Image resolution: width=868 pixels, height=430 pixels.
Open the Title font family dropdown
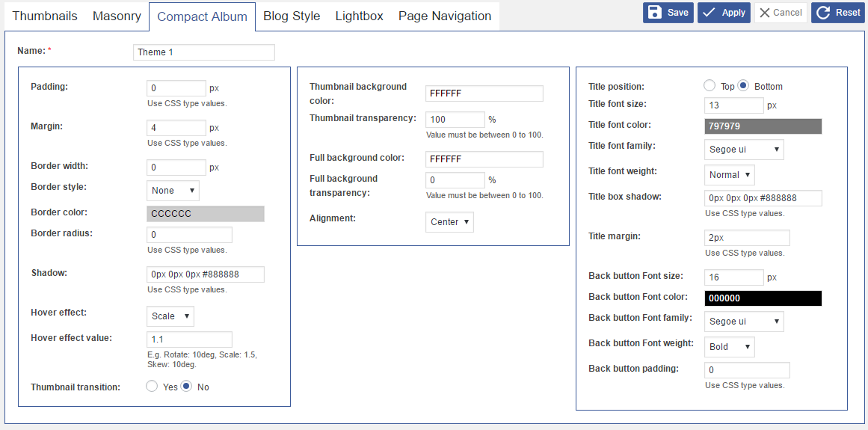pyautogui.click(x=744, y=150)
